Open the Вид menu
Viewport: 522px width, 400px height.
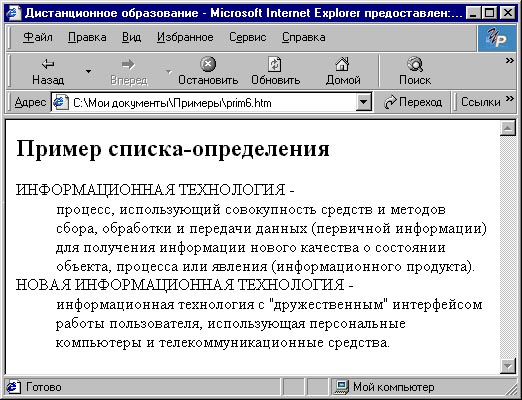click(131, 37)
